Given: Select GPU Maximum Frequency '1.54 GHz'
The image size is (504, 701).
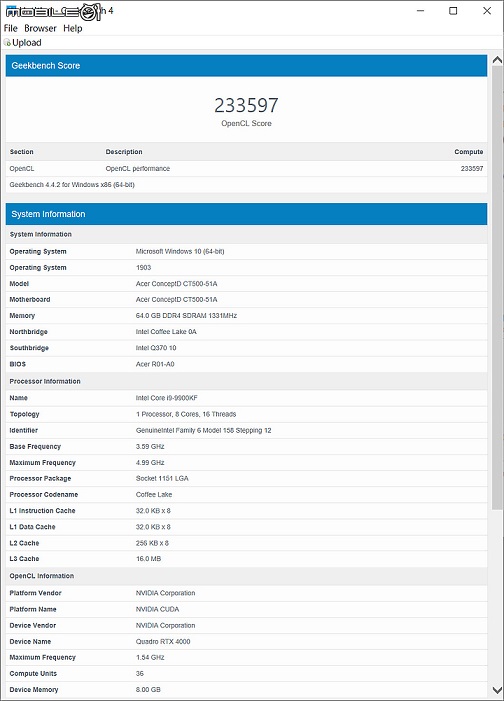Looking at the screenshot, I should coord(150,657).
